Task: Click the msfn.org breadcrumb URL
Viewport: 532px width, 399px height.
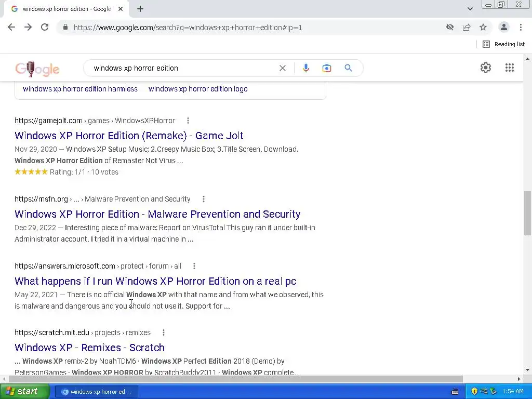Action: (x=102, y=199)
